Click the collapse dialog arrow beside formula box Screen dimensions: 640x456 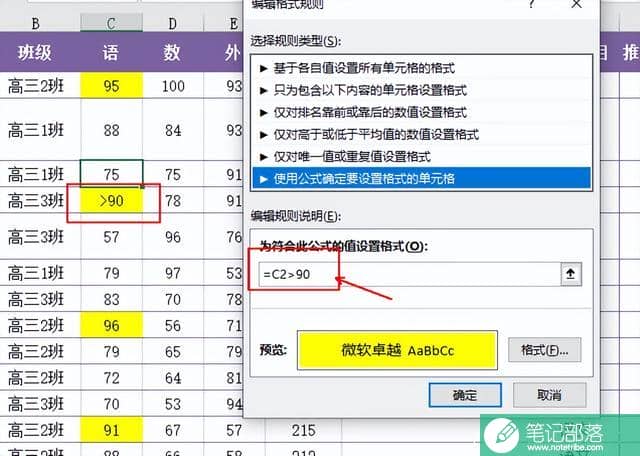pyautogui.click(x=571, y=274)
